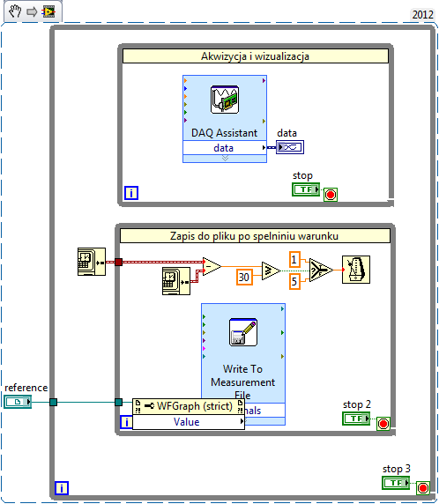The image size is (439, 504).
Task: Click the VI snippet icon in header
Action: [48, 12]
